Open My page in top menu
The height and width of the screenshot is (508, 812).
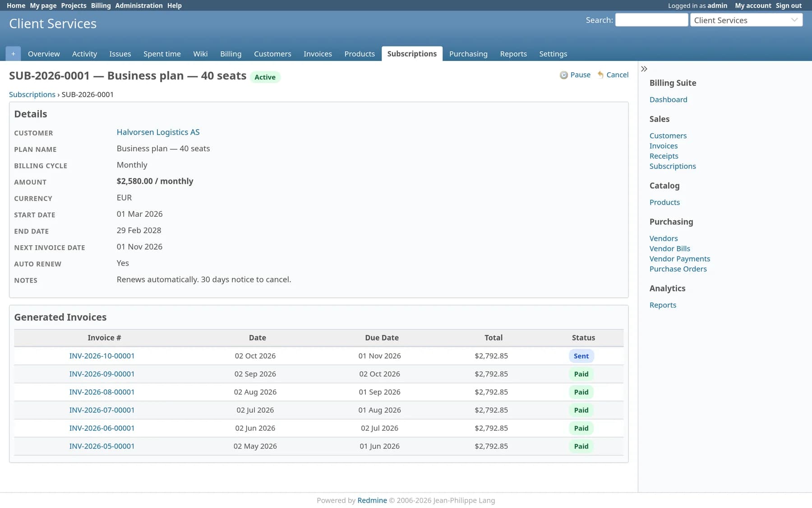[43, 5]
